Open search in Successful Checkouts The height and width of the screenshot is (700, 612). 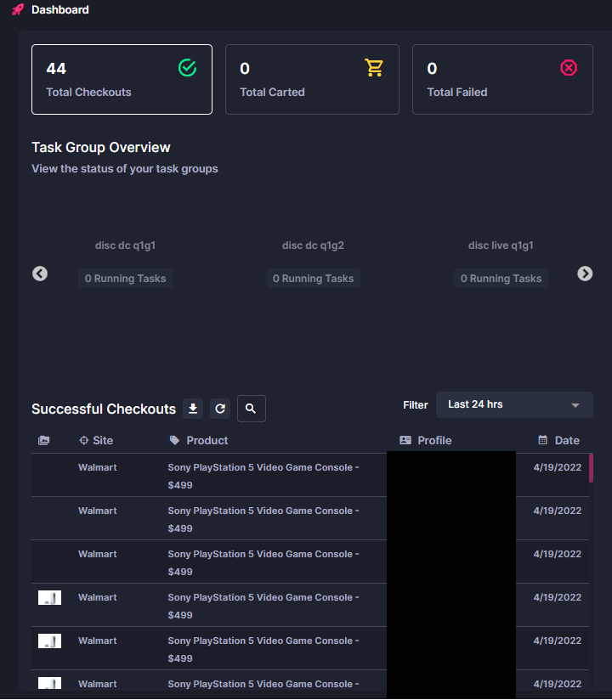click(x=251, y=409)
